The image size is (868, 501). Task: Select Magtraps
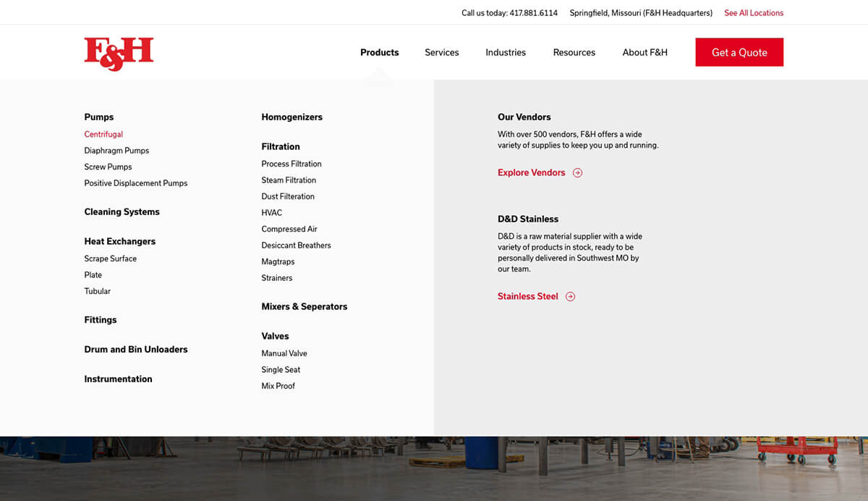[x=278, y=262]
